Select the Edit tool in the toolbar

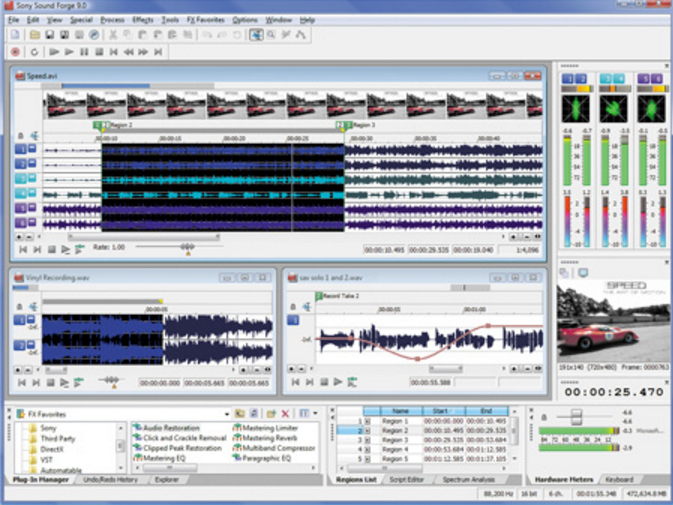pos(256,35)
